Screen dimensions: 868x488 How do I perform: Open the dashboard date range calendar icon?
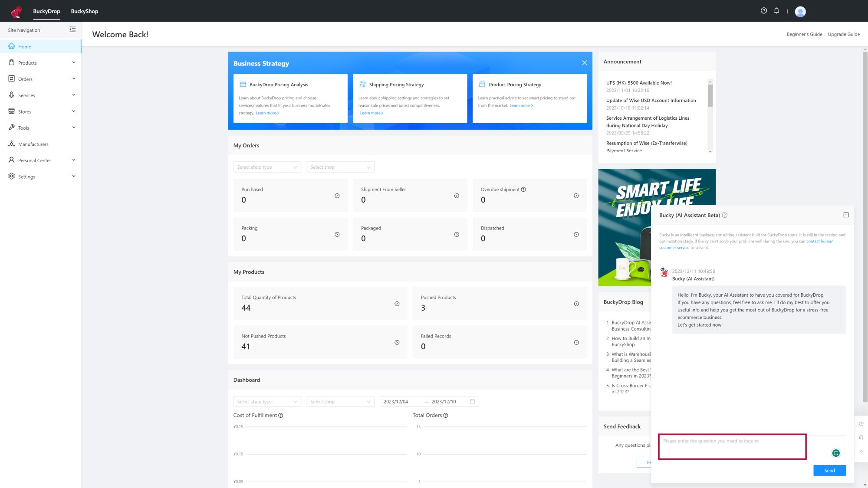click(473, 402)
